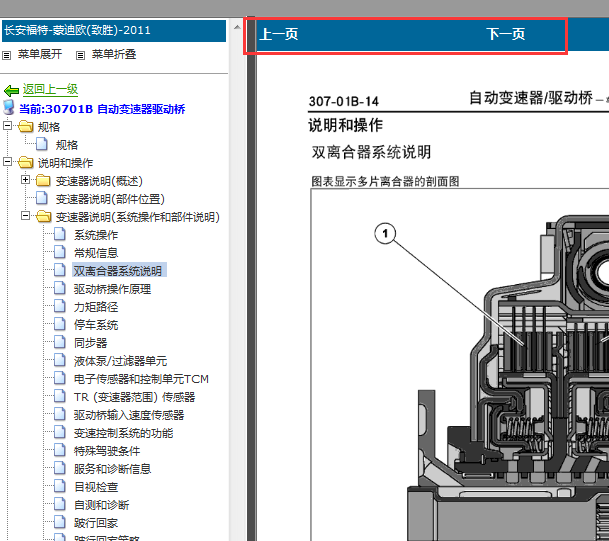
Task: Open 驱动桥输入速度传感器 page
Action: [129, 415]
